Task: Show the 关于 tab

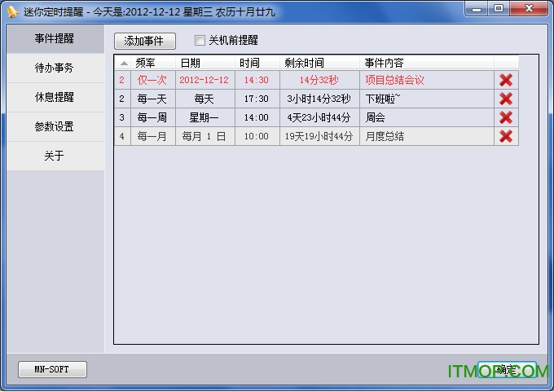Action: 55,156
